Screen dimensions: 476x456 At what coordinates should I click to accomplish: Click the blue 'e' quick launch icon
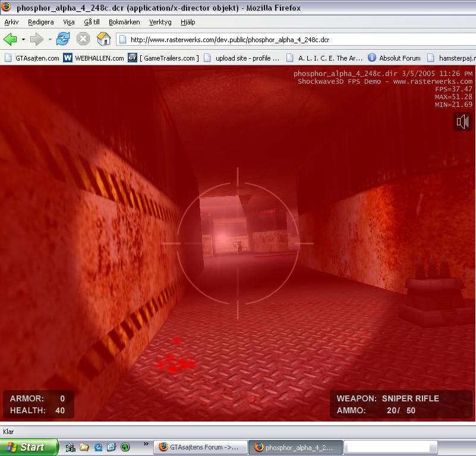98,447
